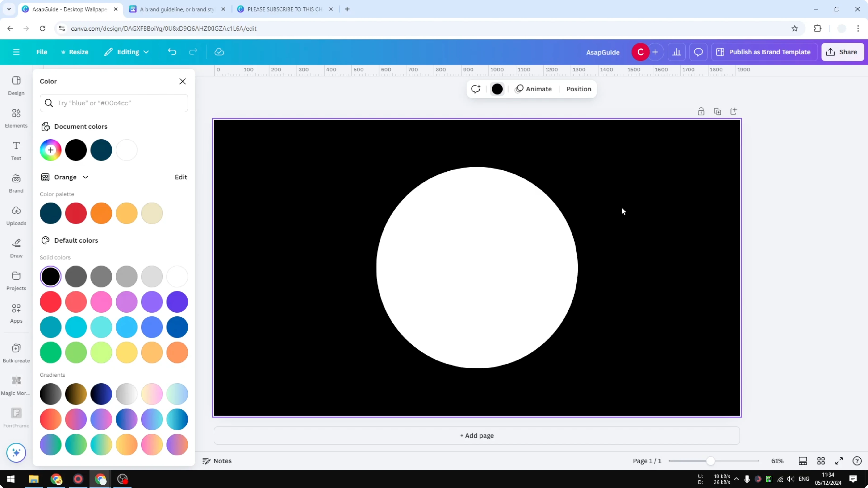Toggle fullscreen presentation mode
This screenshot has height=488, width=868.
[x=839, y=461]
